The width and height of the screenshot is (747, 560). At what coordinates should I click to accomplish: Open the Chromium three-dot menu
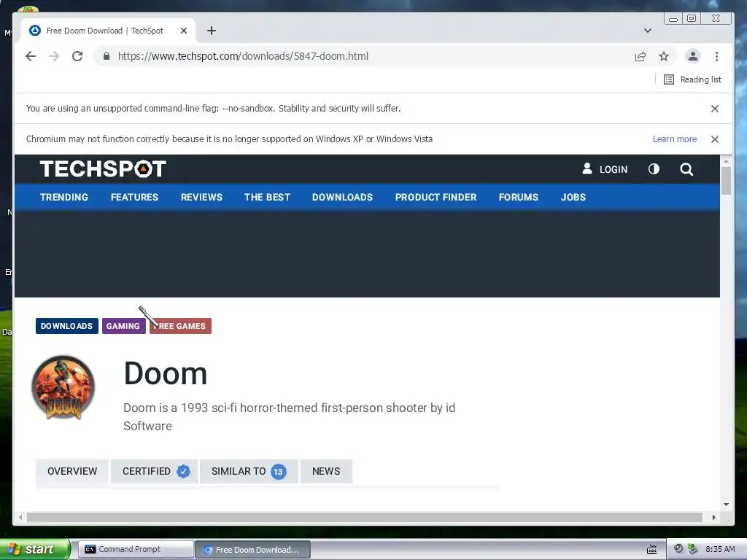(x=716, y=56)
